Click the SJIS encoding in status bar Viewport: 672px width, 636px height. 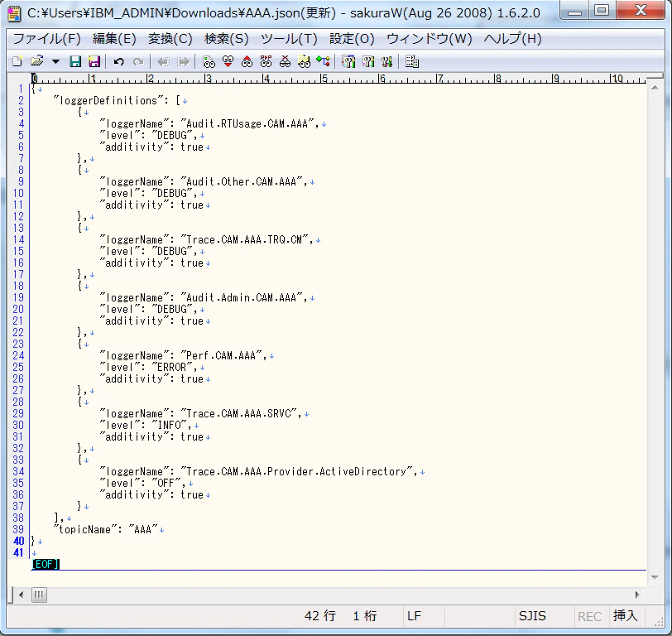pyautogui.click(x=532, y=616)
